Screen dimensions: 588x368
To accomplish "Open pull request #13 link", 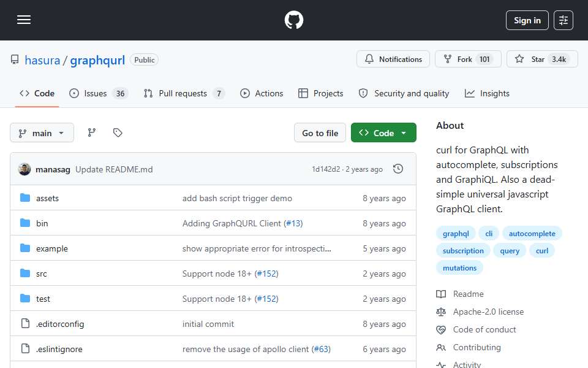I will pos(293,223).
